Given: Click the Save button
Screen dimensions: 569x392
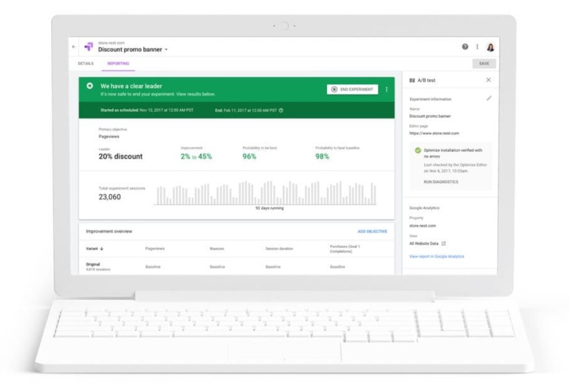Looking at the screenshot, I should pyautogui.click(x=484, y=64).
